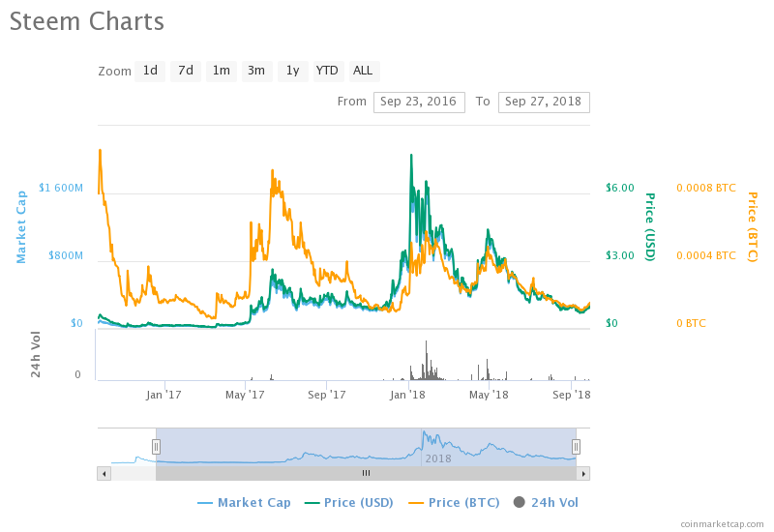Click the $6.00 price axis label

pos(620,188)
